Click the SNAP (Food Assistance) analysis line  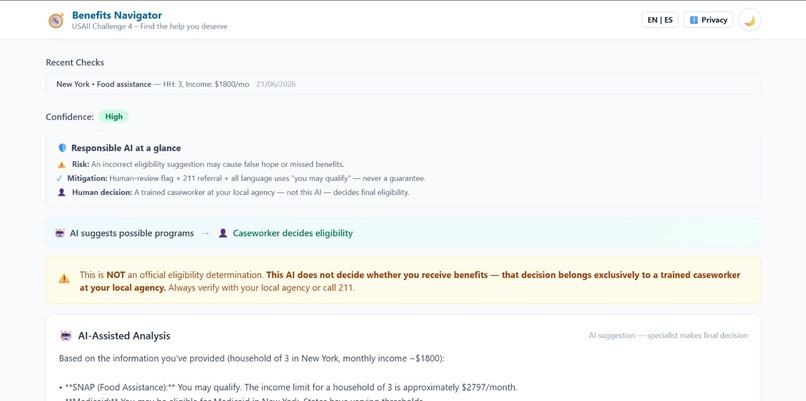[288, 388]
